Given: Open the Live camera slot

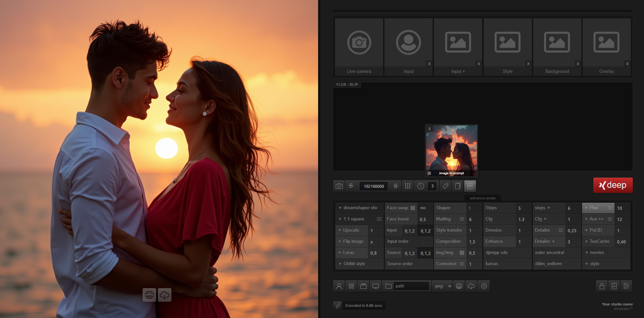Looking at the screenshot, I should [359, 46].
